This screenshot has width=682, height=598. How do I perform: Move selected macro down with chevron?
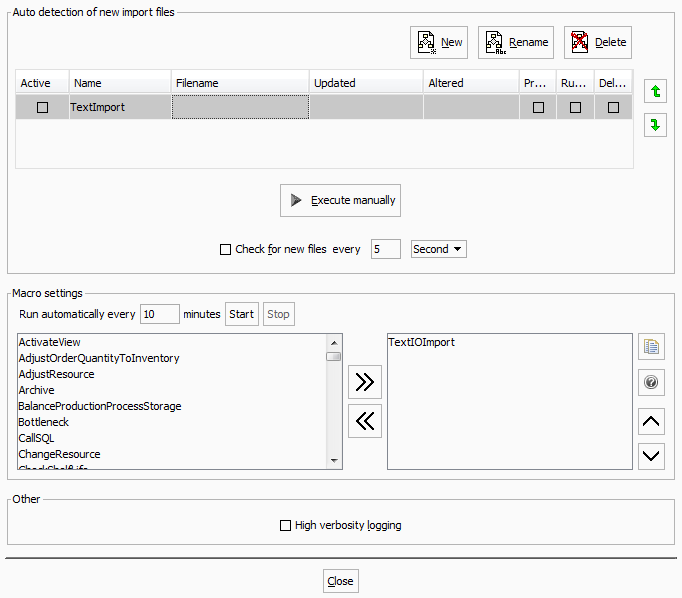point(651,456)
